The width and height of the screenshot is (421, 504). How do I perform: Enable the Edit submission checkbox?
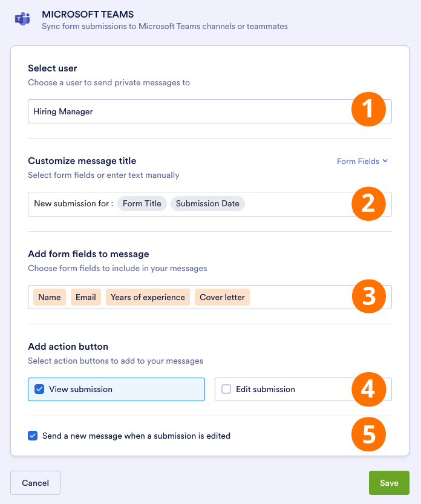point(226,390)
